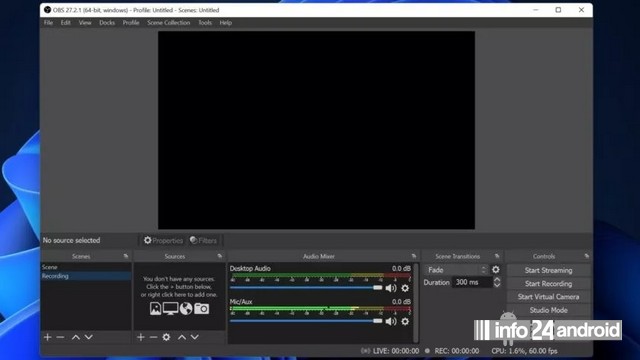Open source properties gear in Sources toolbar
This screenshot has width=640, height=360.
click(166, 337)
